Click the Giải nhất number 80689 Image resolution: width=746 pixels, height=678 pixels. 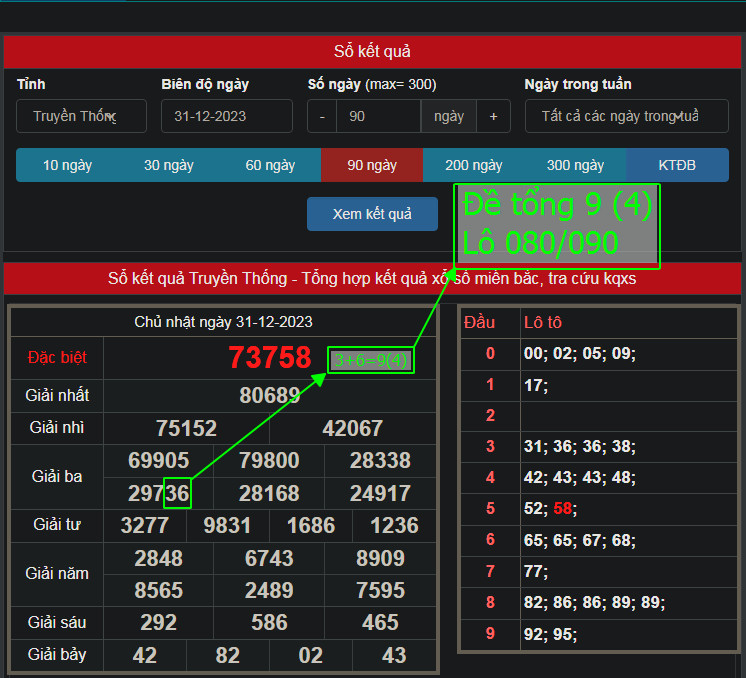tap(270, 395)
